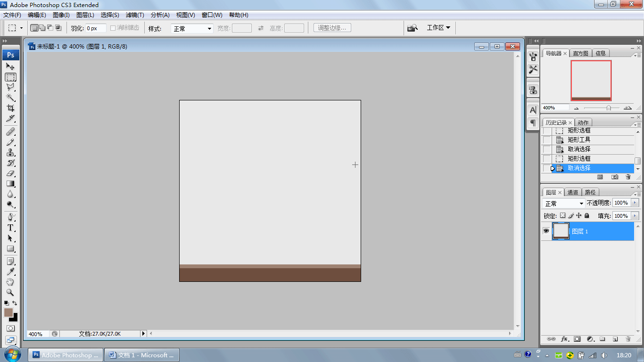Select the Healing Brush tool
This screenshot has width=644, height=362.
click(x=10, y=132)
